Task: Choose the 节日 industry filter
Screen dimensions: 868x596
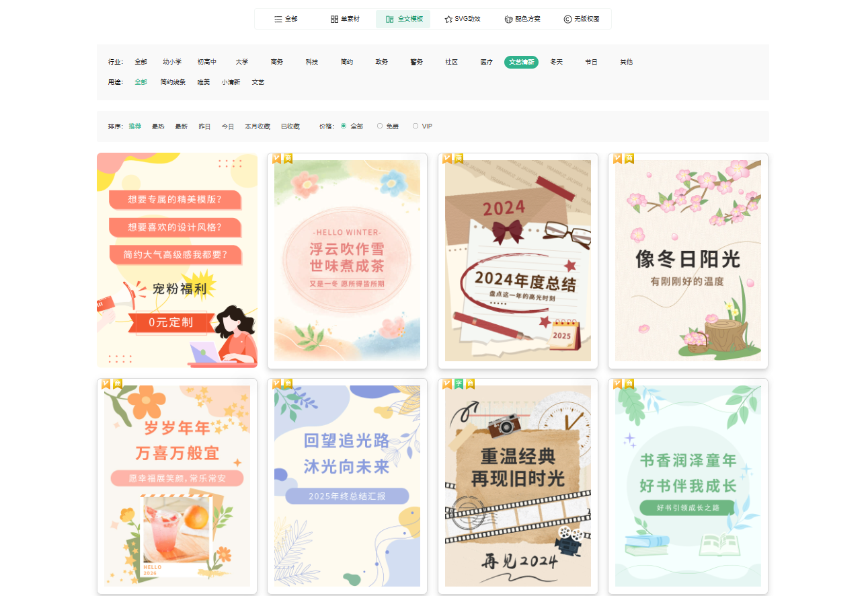Action: click(x=591, y=62)
